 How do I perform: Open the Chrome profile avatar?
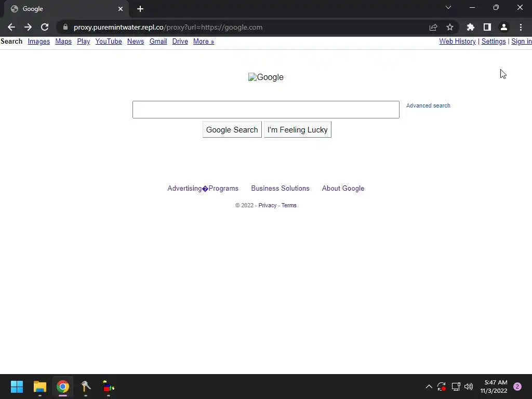coord(504,27)
